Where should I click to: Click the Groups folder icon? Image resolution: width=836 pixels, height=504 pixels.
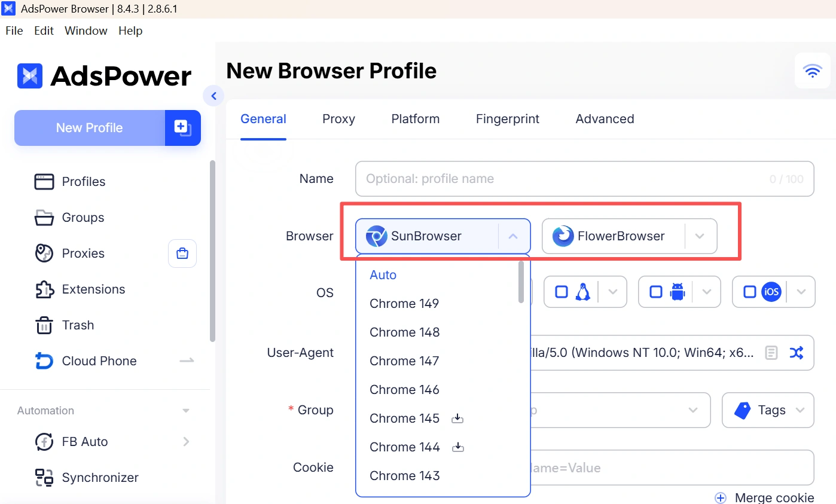pyautogui.click(x=44, y=218)
